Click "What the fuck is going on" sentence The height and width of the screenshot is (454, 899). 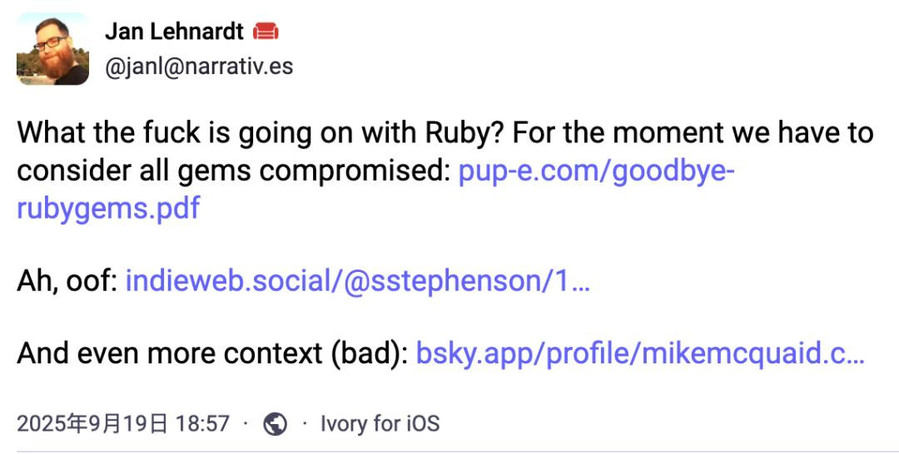pos(185,134)
